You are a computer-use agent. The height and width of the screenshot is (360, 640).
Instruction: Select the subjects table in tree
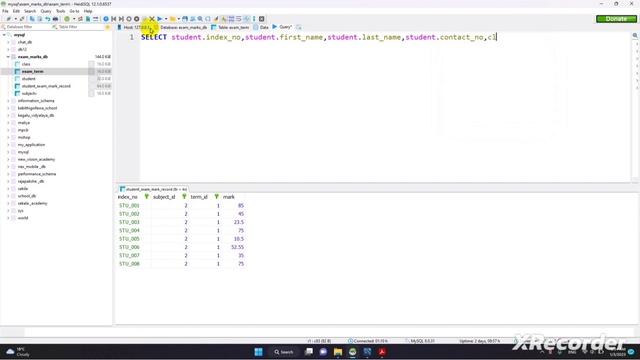29,93
